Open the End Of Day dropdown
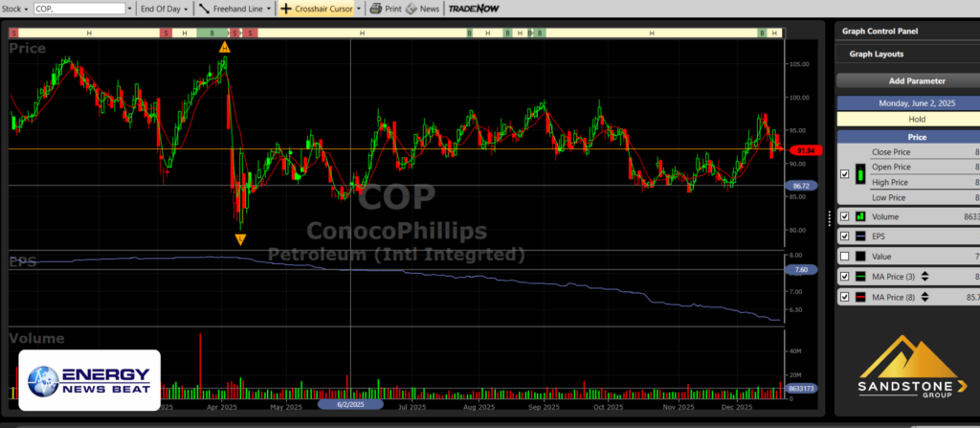 pos(165,9)
